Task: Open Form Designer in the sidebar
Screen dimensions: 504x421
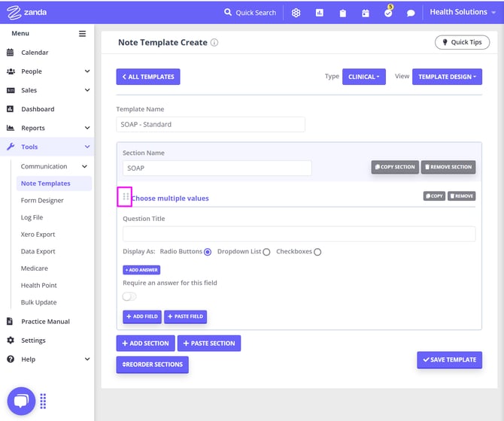Action: [42, 201]
